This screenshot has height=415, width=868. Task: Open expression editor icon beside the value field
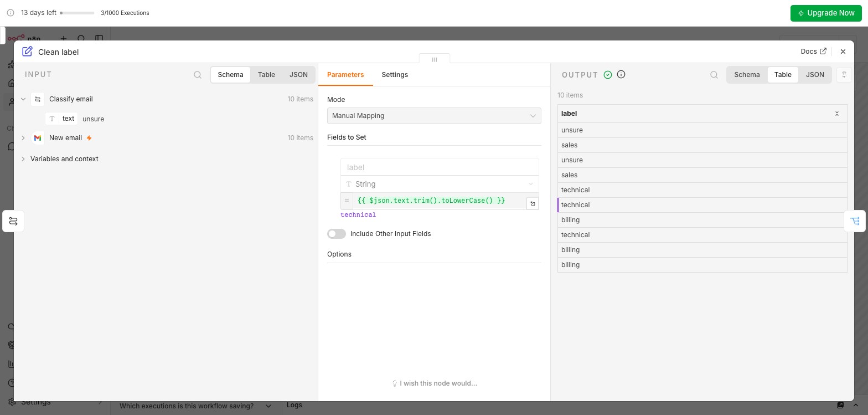pyautogui.click(x=533, y=204)
